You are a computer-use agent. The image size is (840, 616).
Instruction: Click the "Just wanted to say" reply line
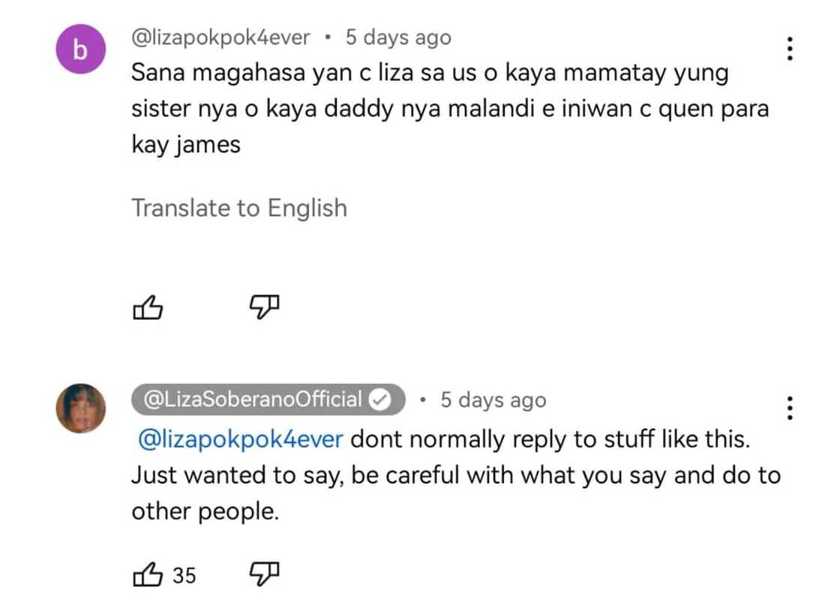click(455, 475)
